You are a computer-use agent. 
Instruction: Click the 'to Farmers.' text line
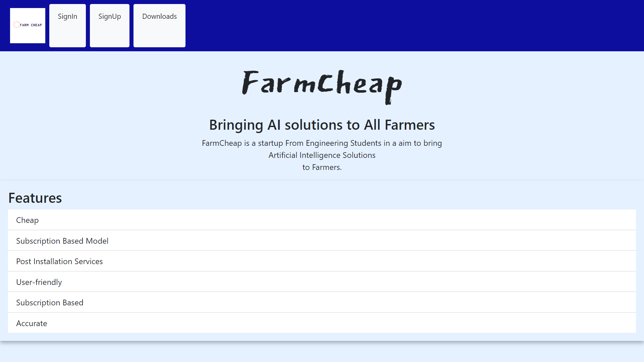[x=322, y=167]
